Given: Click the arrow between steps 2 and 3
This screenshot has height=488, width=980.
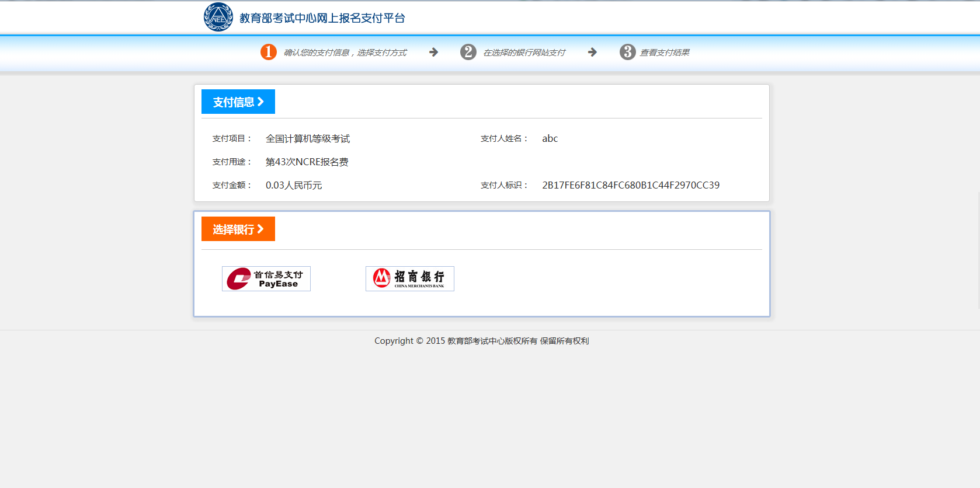Looking at the screenshot, I should coord(592,52).
